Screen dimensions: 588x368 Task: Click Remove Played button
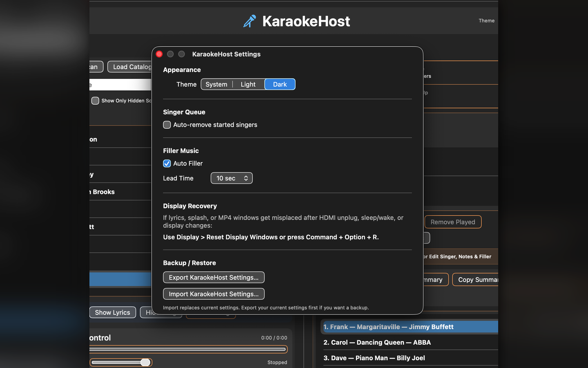coord(453,222)
